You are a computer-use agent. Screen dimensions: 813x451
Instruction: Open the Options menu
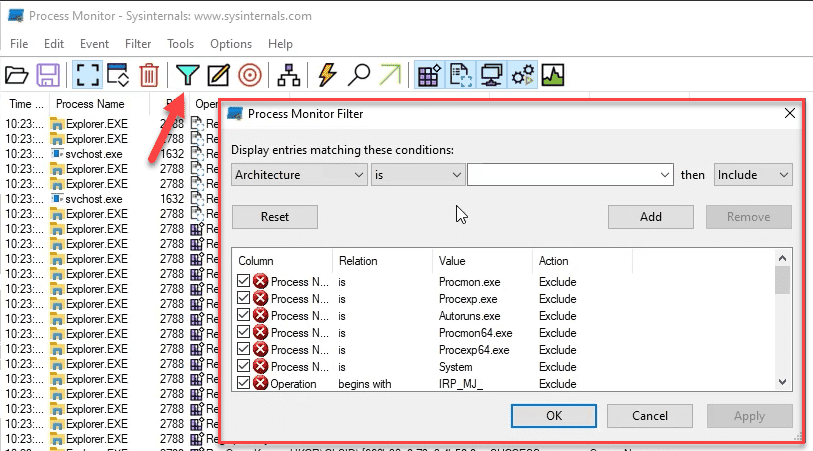pyautogui.click(x=231, y=44)
